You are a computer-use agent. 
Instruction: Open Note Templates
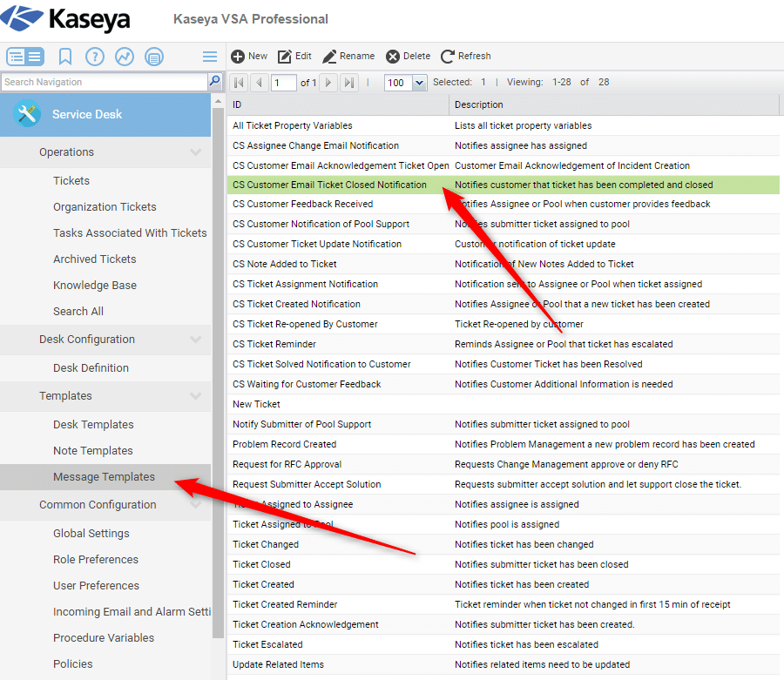point(93,451)
